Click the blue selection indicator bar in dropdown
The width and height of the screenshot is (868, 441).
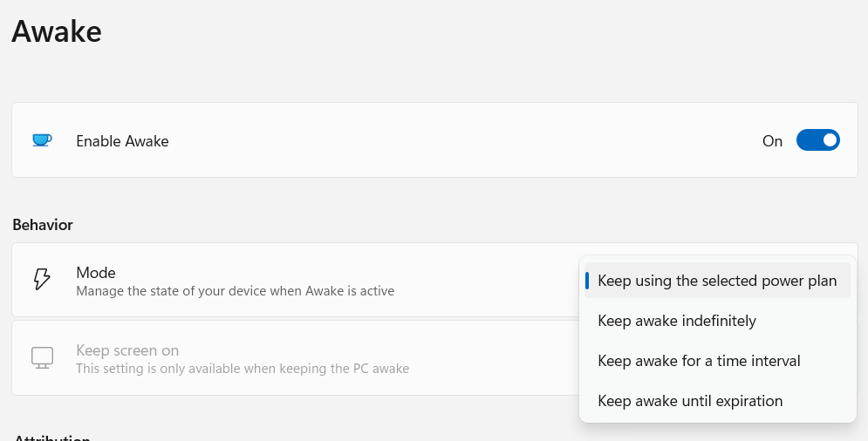point(587,281)
